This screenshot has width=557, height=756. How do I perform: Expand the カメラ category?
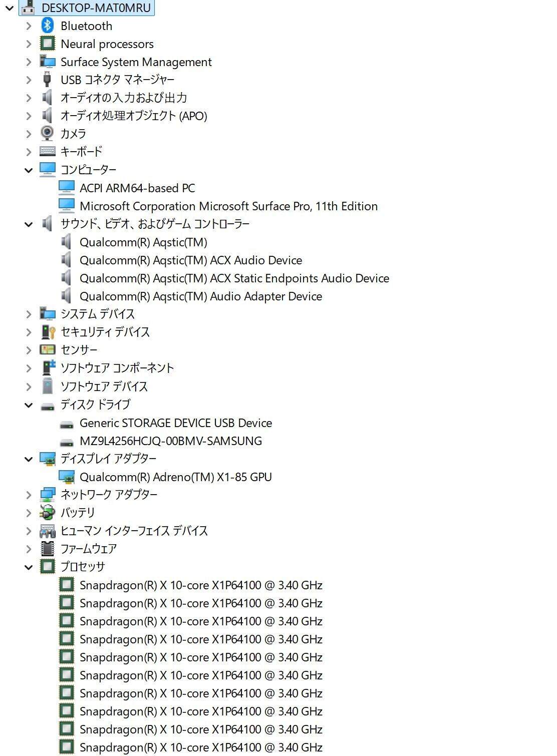tap(29, 134)
